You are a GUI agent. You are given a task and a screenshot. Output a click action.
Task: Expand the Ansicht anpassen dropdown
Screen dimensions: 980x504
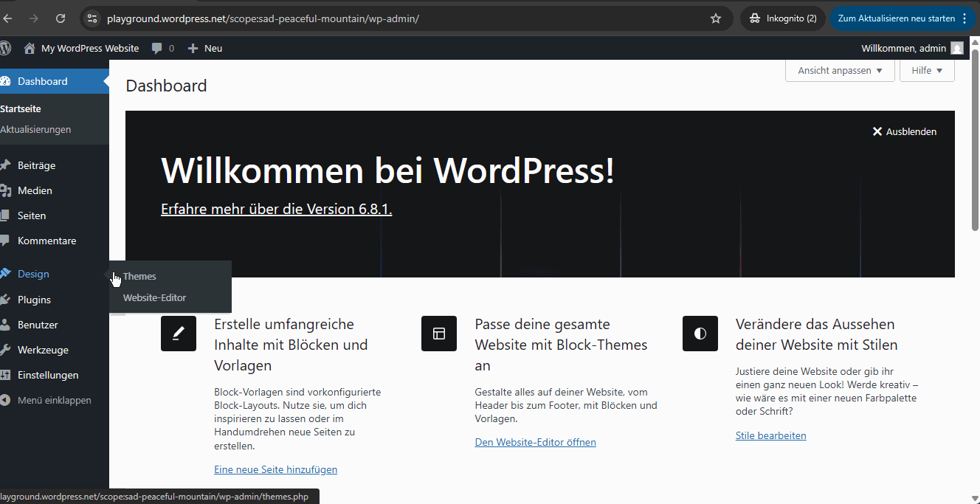(x=840, y=71)
